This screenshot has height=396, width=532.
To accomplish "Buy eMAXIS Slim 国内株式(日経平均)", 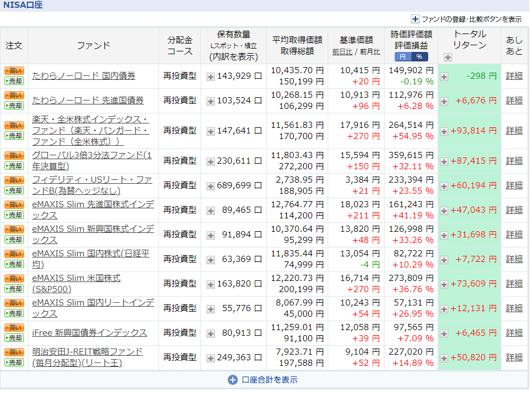I will (x=14, y=254).
